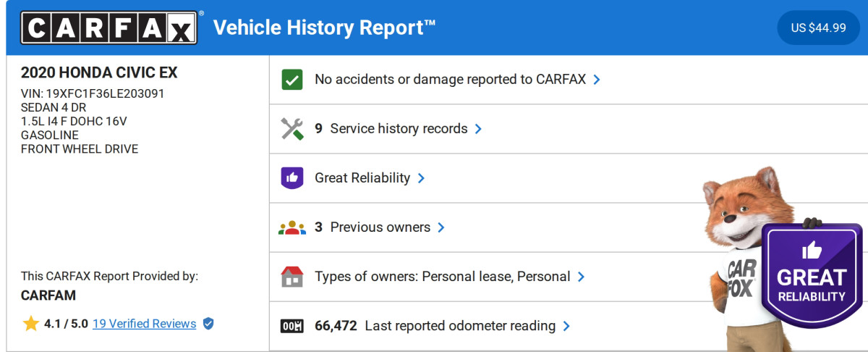Open the 9 Service history records row
Viewport: 868px width, 352px height.
(x=399, y=129)
